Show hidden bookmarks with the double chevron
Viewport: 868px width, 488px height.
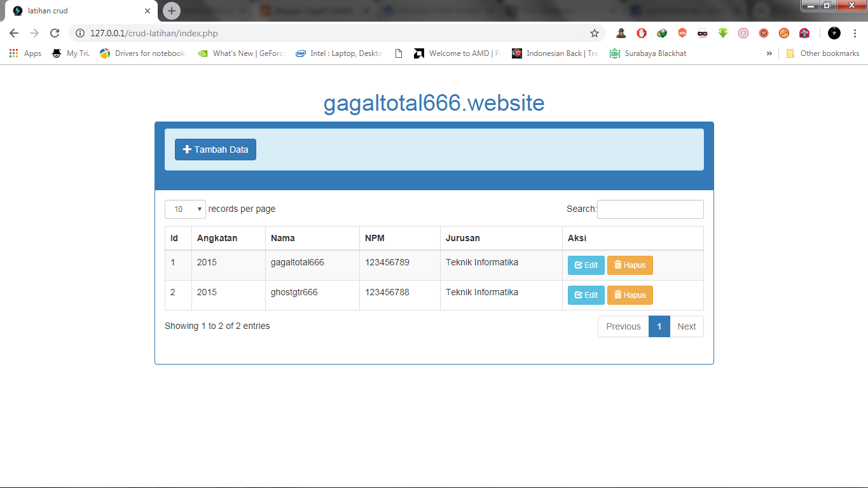769,53
